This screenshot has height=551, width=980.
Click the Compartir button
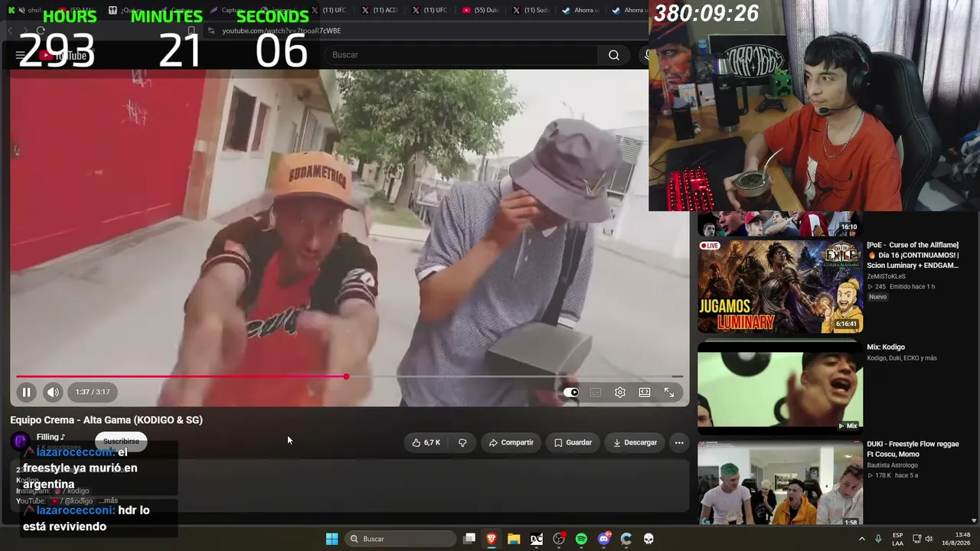(x=511, y=442)
